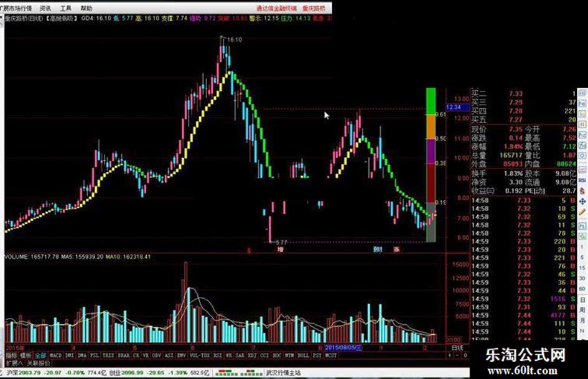The width and height of the screenshot is (588, 379).
Task: Open the 关联报价 tab
Action: point(38,363)
